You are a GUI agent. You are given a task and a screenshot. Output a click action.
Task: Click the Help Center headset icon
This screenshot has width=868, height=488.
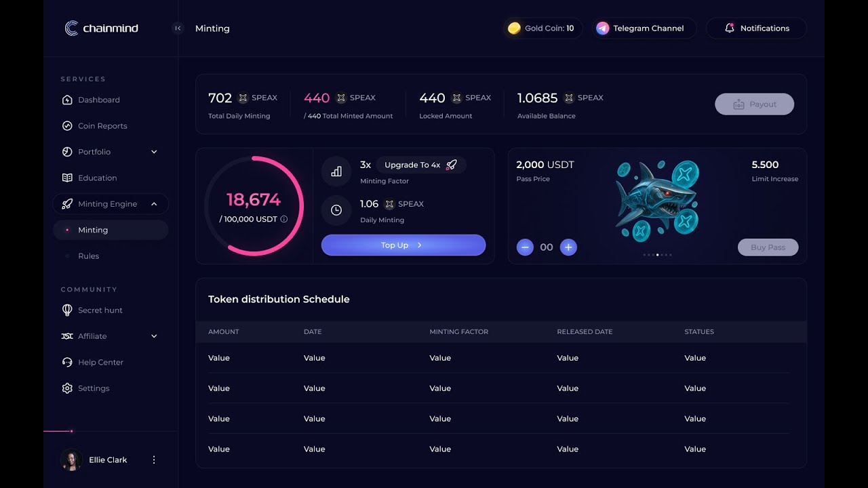(67, 362)
